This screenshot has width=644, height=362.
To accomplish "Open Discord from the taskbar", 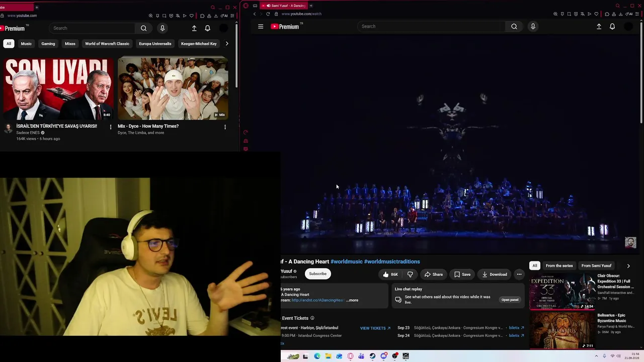I will 383,356.
